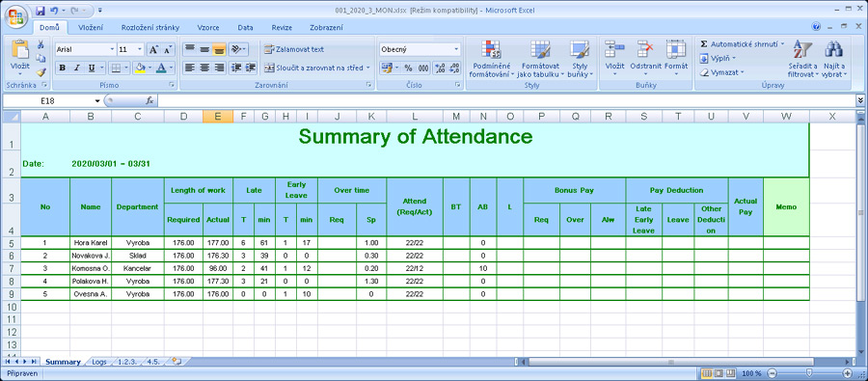
Task: Switch to the Data ribbon tab
Action: point(245,27)
